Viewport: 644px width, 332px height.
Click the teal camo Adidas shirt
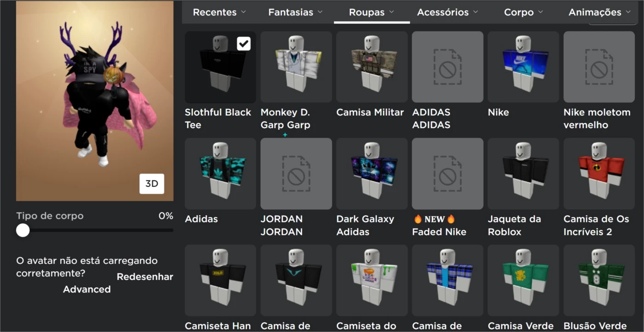[x=220, y=174]
